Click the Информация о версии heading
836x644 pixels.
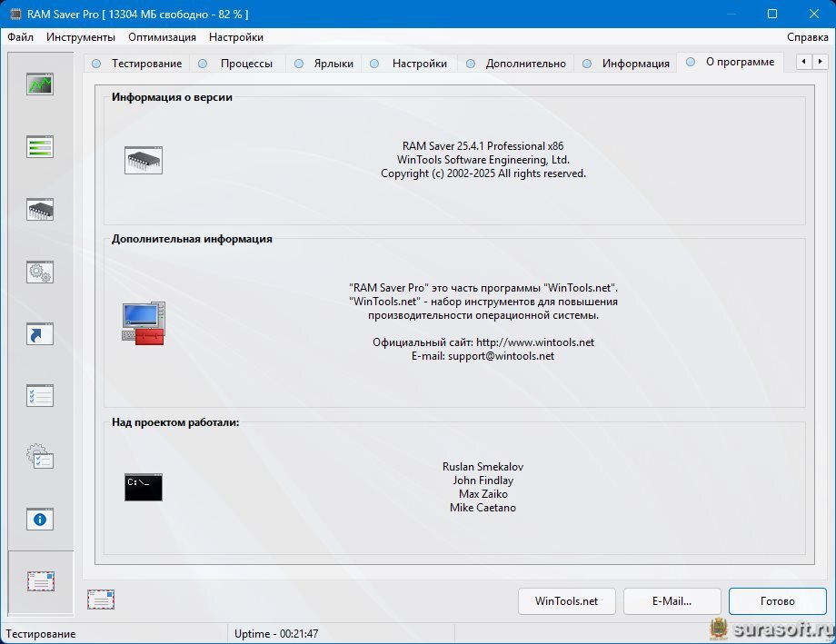pyautogui.click(x=172, y=97)
